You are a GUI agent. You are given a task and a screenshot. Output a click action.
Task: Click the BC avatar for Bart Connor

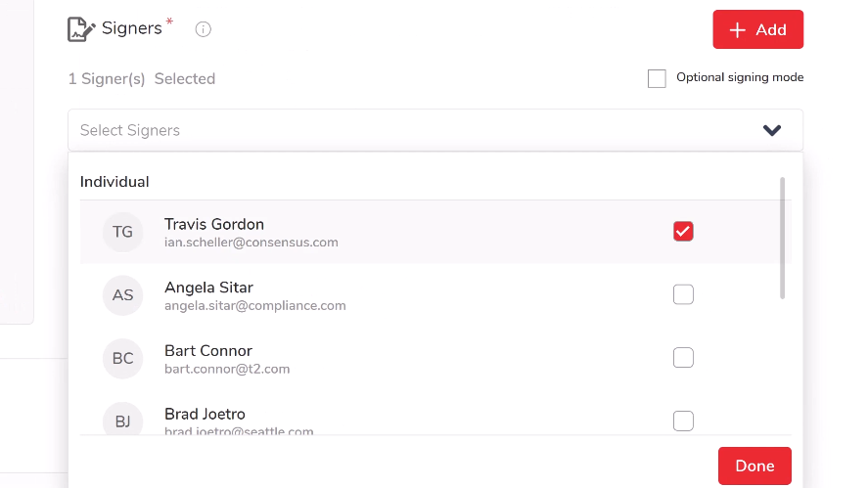click(122, 358)
